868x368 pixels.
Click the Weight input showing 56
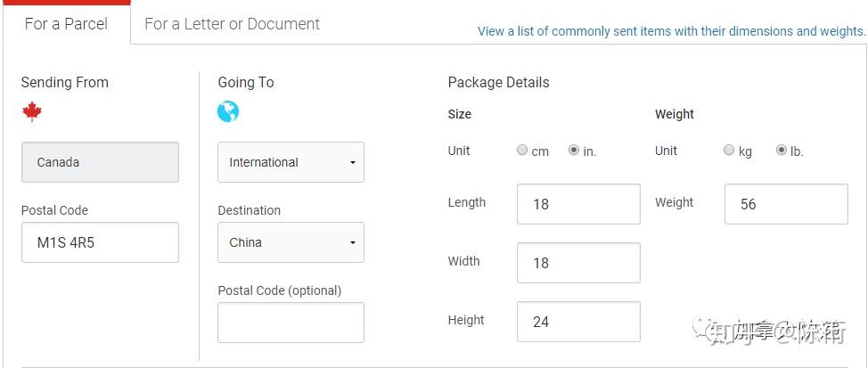click(x=786, y=204)
